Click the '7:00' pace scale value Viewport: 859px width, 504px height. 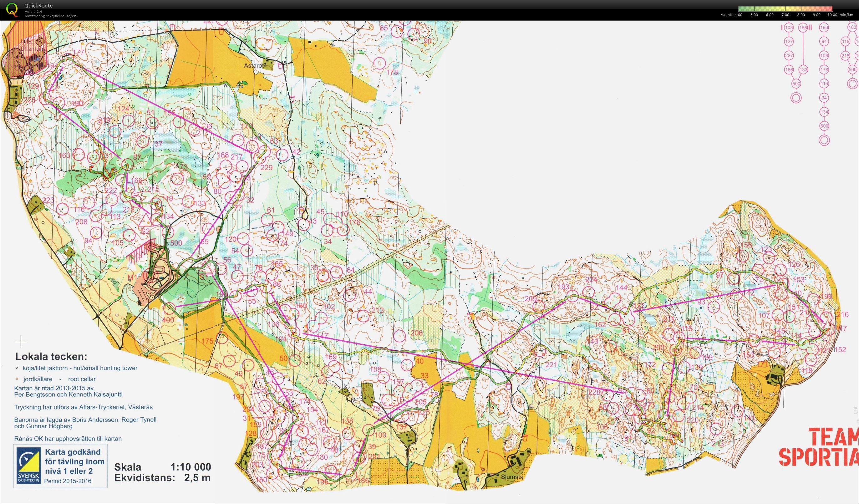coord(785,15)
